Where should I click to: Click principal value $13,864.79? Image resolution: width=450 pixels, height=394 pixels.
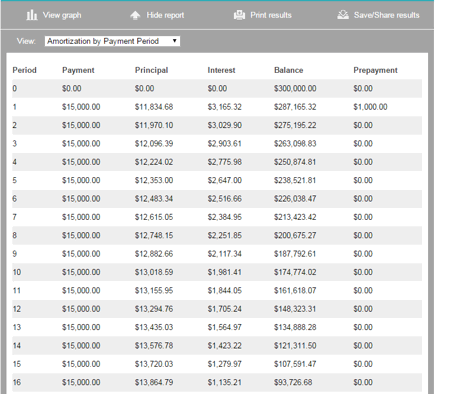click(154, 382)
